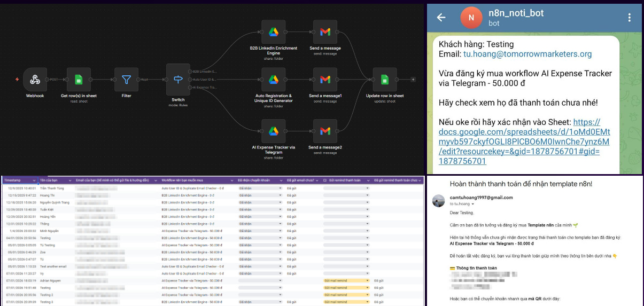This screenshot has height=306, width=644.
Task: Open the 'Gửi mail remind' dropdown for Adrian Nguyen
Action: pyautogui.click(x=346, y=280)
